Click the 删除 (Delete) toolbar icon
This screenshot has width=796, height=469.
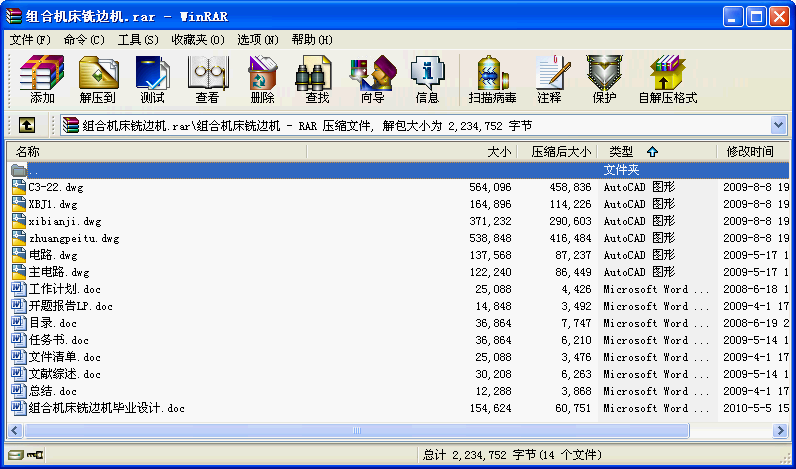262,80
